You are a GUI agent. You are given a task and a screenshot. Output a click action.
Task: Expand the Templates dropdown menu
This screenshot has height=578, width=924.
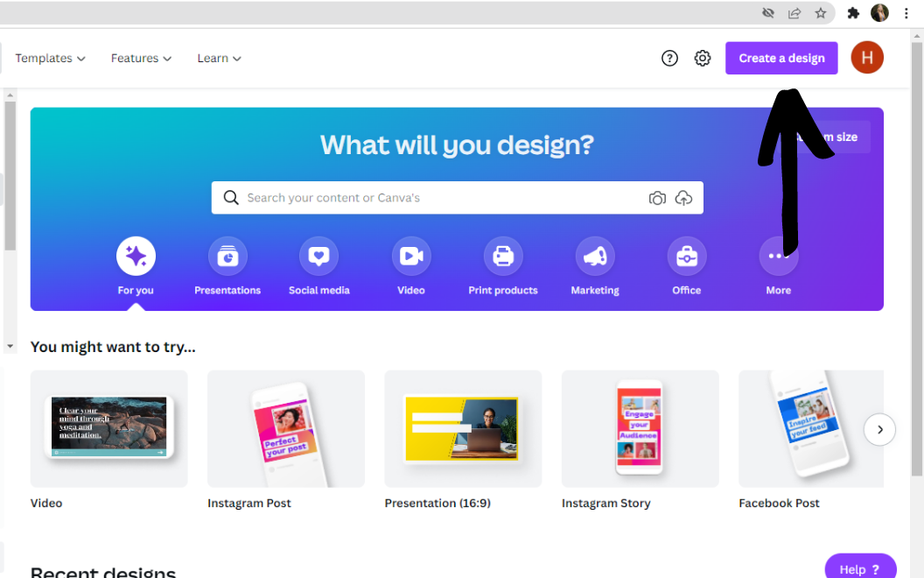pyautogui.click(x=50, y=59)
